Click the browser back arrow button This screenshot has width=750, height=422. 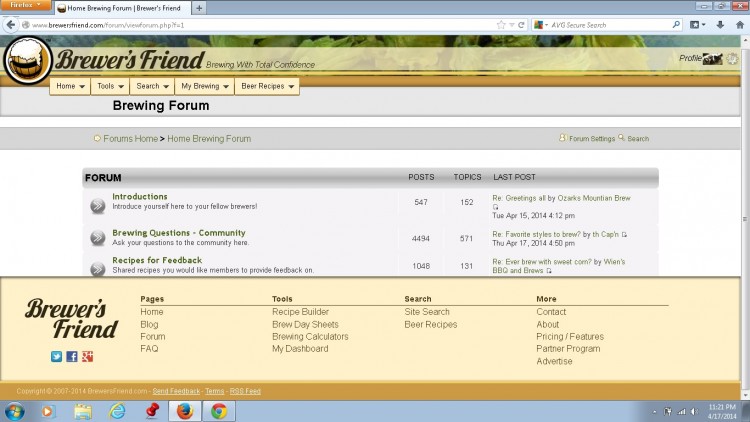coord(11,25)
